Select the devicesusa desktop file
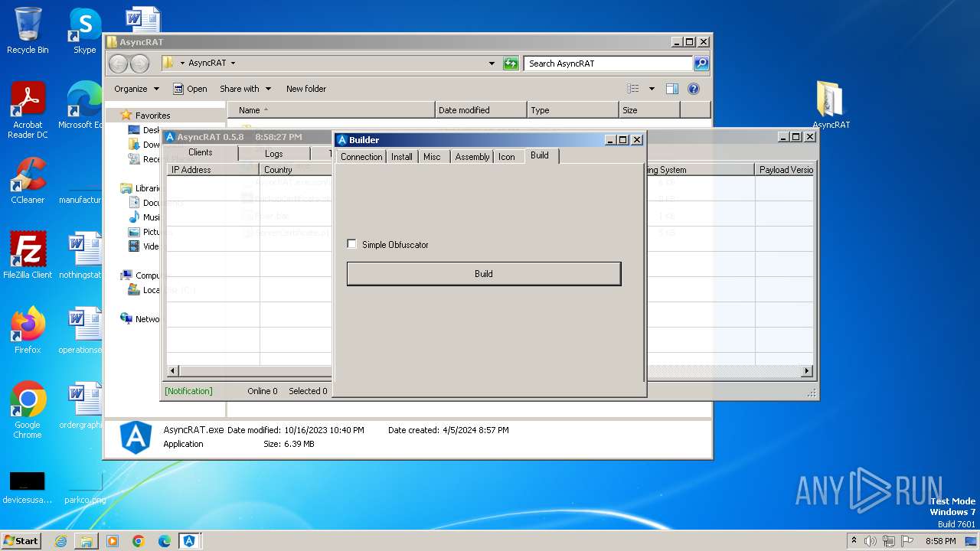980x551 pixels. tap(28, 487)
